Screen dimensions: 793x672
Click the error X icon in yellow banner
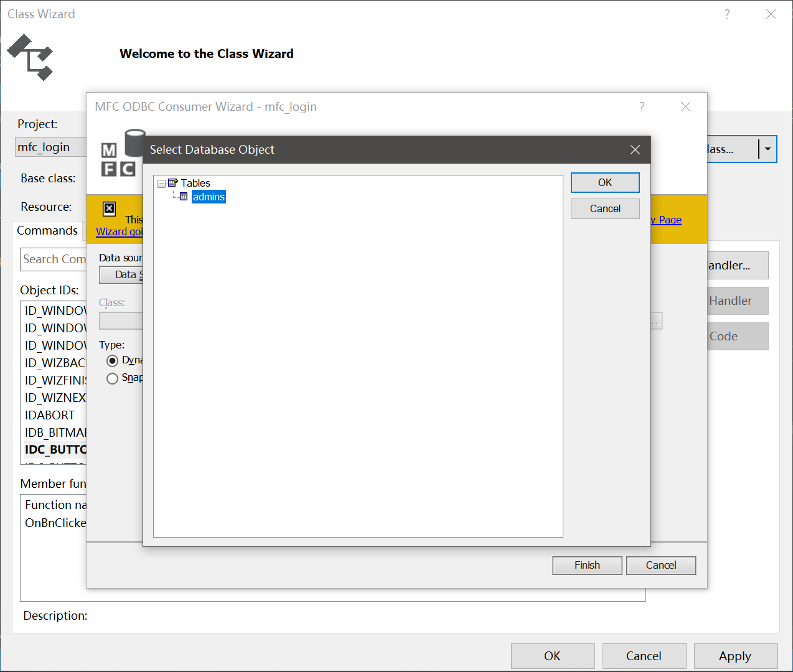click(x=109, y=208)
